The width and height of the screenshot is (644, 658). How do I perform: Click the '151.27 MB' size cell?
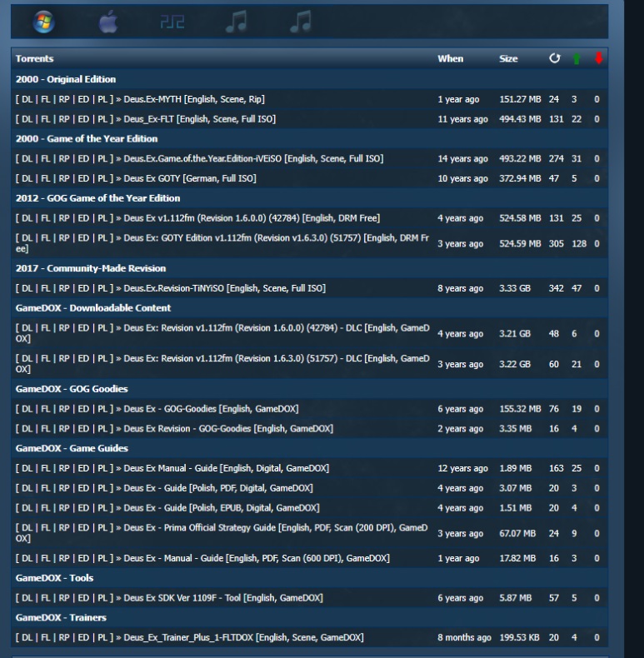(x=520, y=99)
